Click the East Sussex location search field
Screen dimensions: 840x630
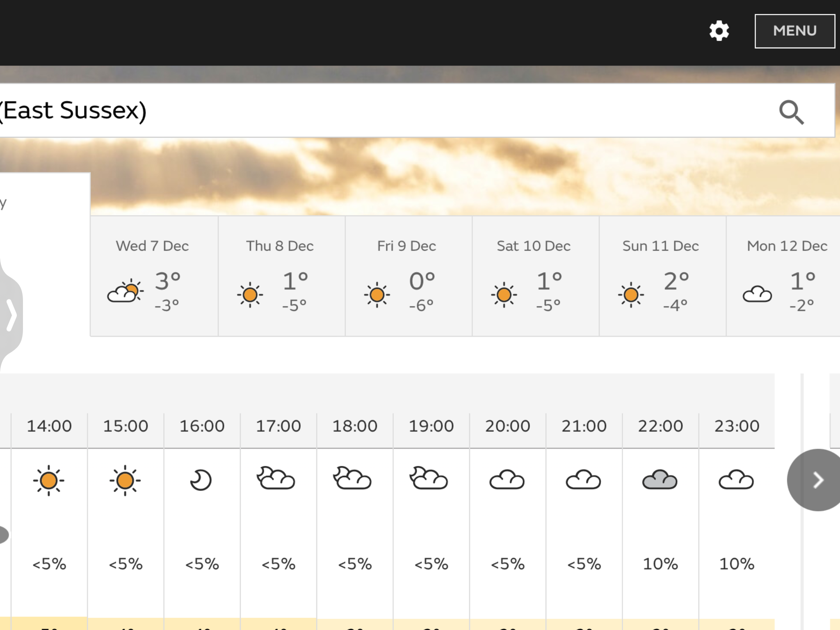click(x=417, y=110)
